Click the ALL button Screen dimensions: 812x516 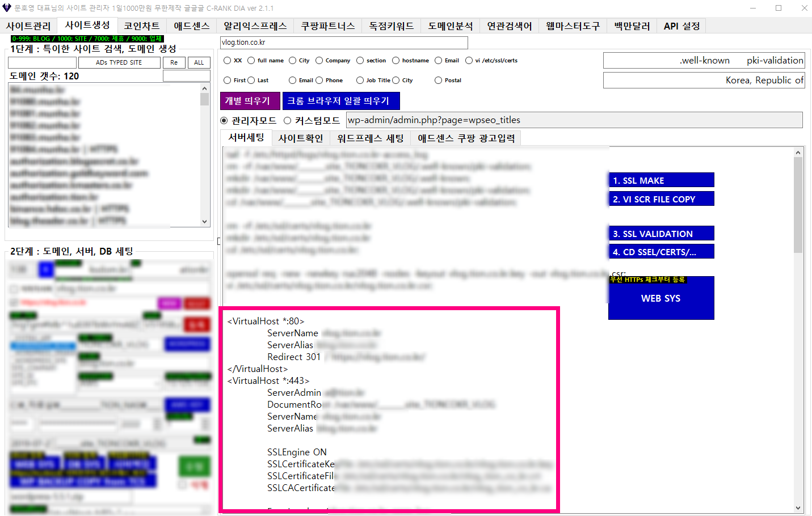point(199,62)
